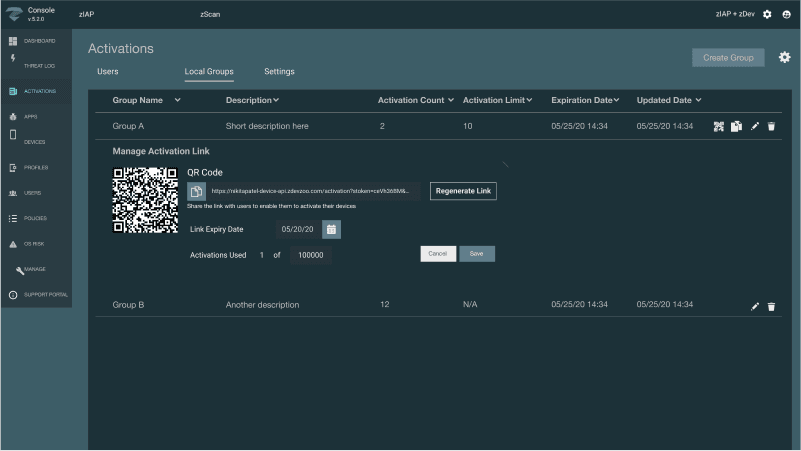Switch to the Settings tab
Viewport: 801px width, 451px height.
(279, 72)
